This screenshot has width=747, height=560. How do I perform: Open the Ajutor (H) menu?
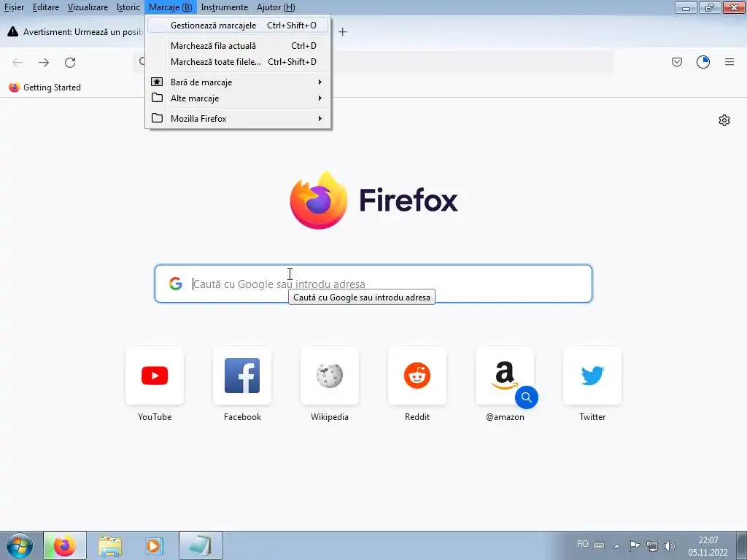tap(275, 7)
